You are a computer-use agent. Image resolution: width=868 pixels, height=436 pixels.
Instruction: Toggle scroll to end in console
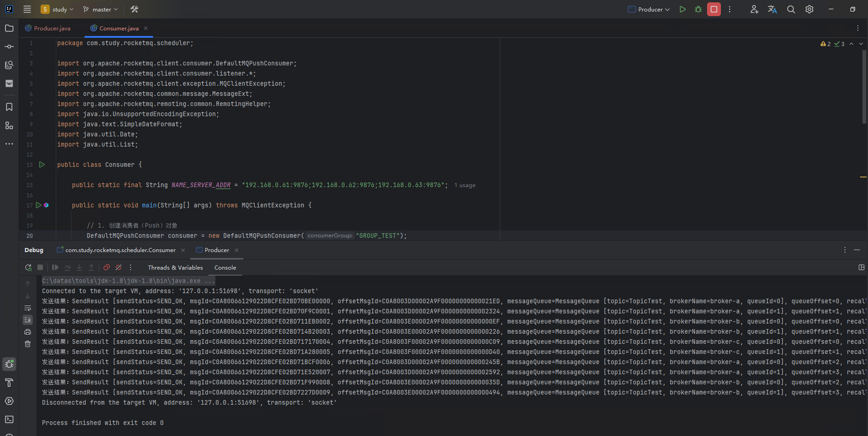coord(28,319)
